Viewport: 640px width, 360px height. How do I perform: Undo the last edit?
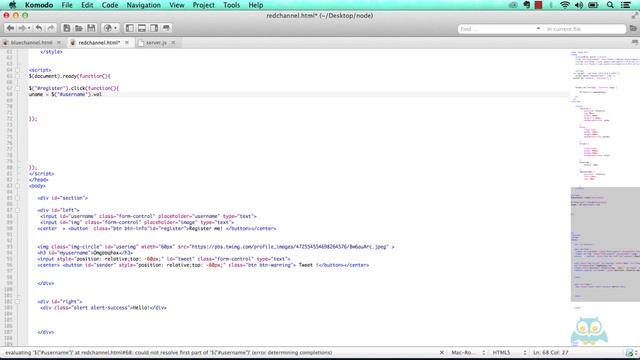pos(39,28)
